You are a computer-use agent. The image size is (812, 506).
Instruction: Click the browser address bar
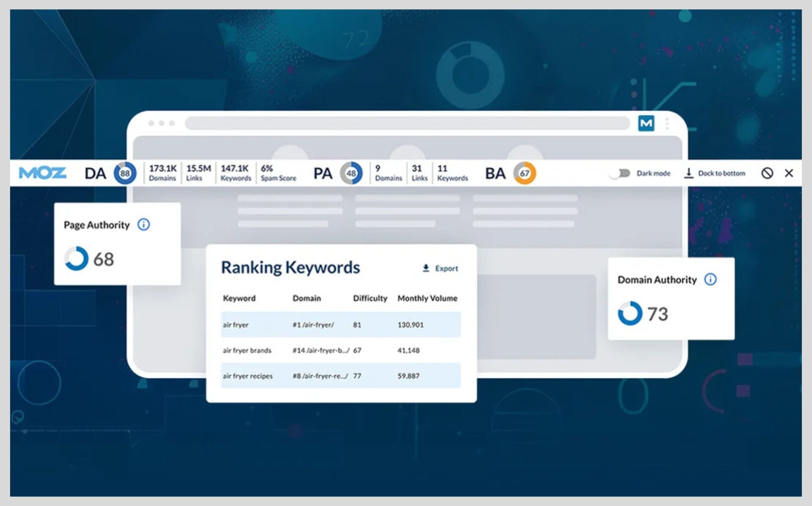[407, 123]
